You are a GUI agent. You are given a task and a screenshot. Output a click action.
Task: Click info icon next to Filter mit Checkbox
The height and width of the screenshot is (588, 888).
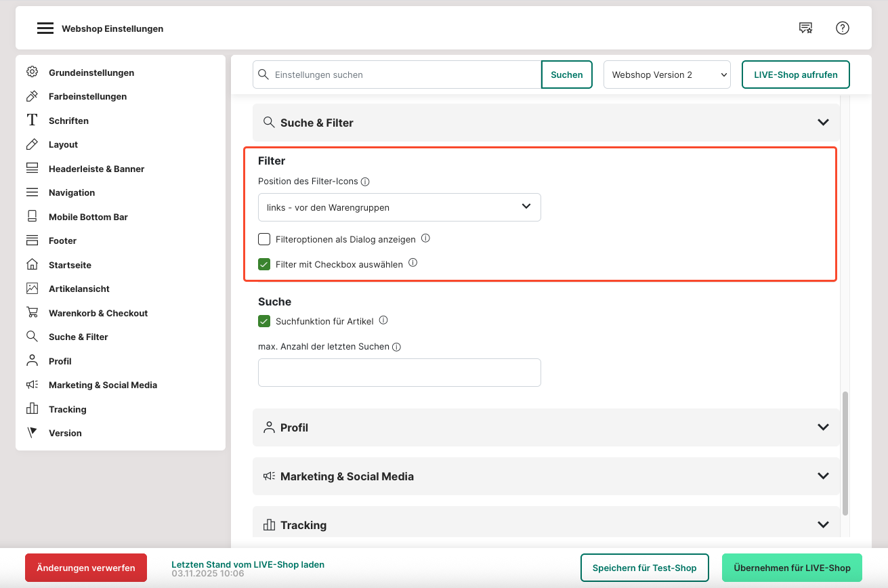[413, 263]
